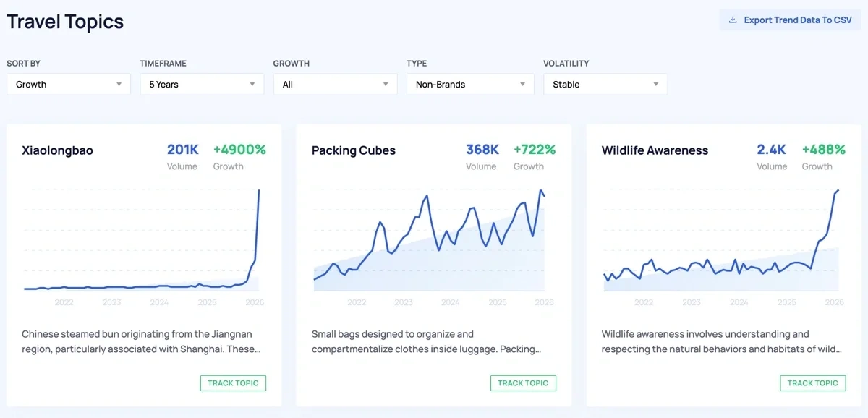The image size is (868, 418).
Task: Expand the Timeframe 5 Years dropdown
Action: (202, 85)
